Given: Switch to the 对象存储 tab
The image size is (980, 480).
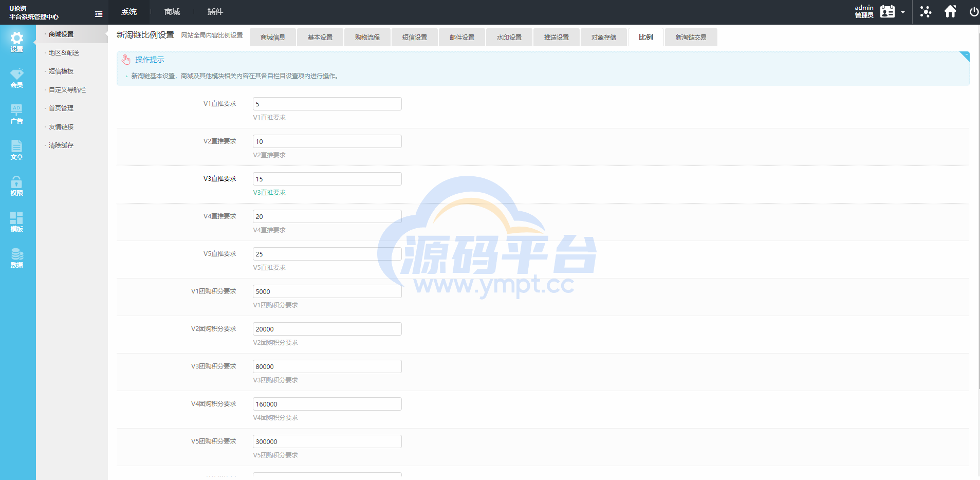Looking at the screenshot, I should pos(604,37).
